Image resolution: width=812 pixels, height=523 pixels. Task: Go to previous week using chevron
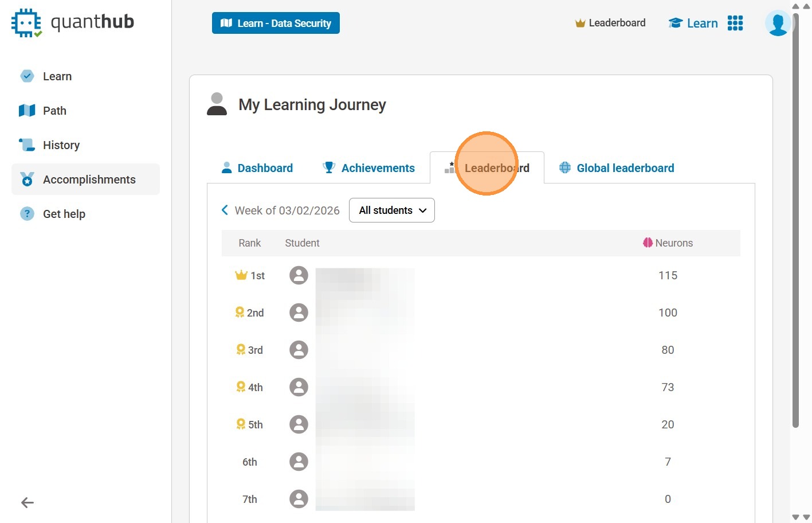[225, 210]
